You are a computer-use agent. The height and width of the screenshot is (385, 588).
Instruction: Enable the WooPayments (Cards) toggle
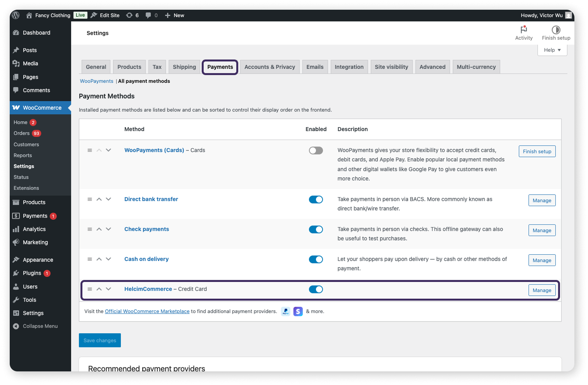316,150
